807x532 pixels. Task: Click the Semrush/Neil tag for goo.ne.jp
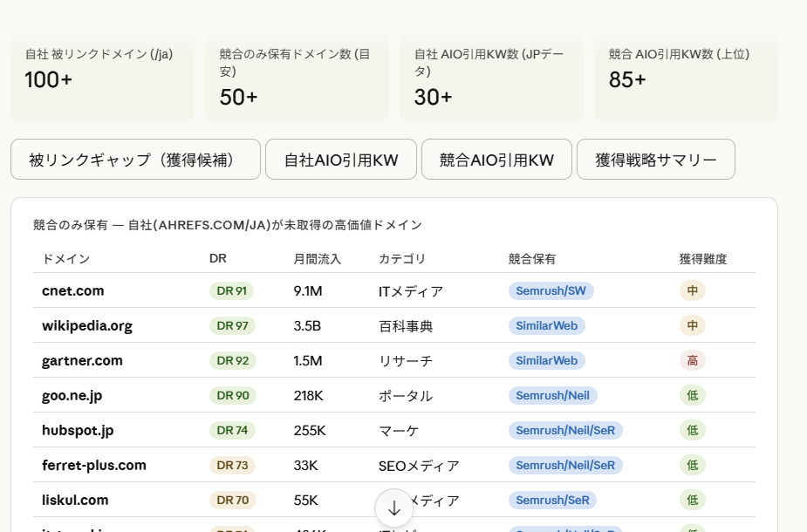tap(552, 395)
